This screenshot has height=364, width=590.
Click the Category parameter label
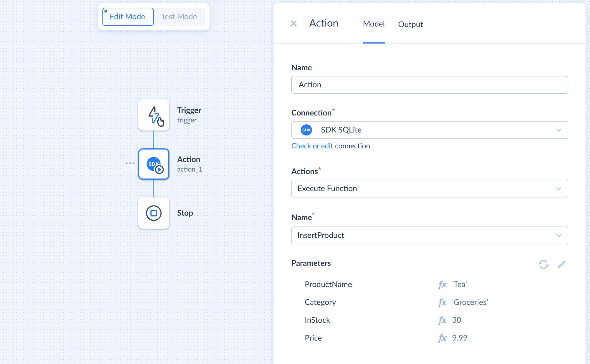(x=320, y=302)
